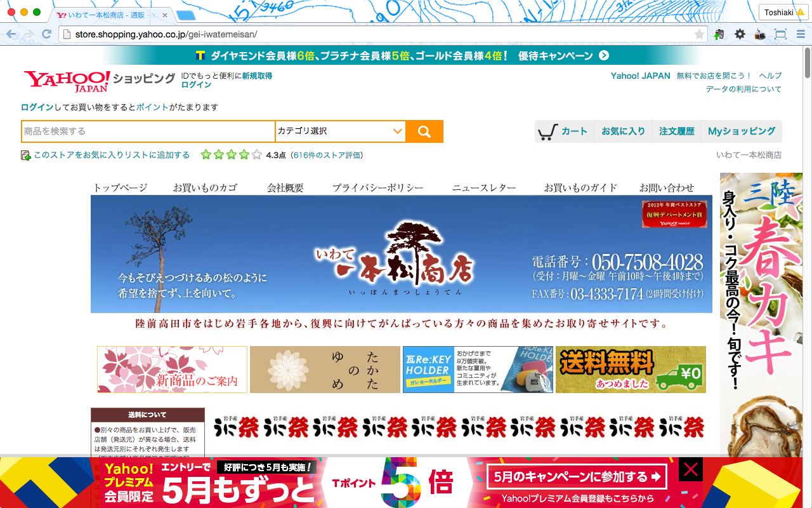The image size is (812, 508).
Task: Open the Evernote clipper extension icon
Action: (x=719, y=34)
